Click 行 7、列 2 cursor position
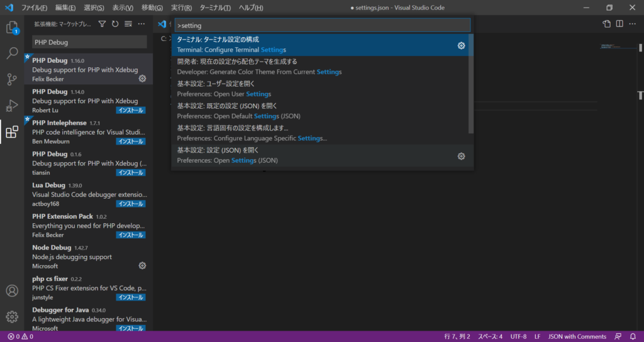The height and width of the screenshot is (342, 644). pos(457,337)
